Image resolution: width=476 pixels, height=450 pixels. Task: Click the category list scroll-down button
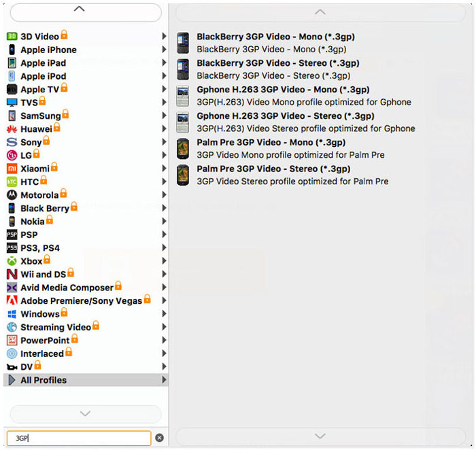coord(86,413)
